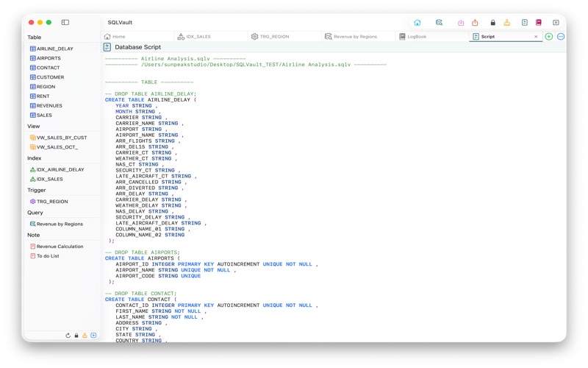Screen dimensions: 588x368
Task: Click the LATE_AIRCRAFT_DELAY STRING line
Action: click(x=161, y=223)
